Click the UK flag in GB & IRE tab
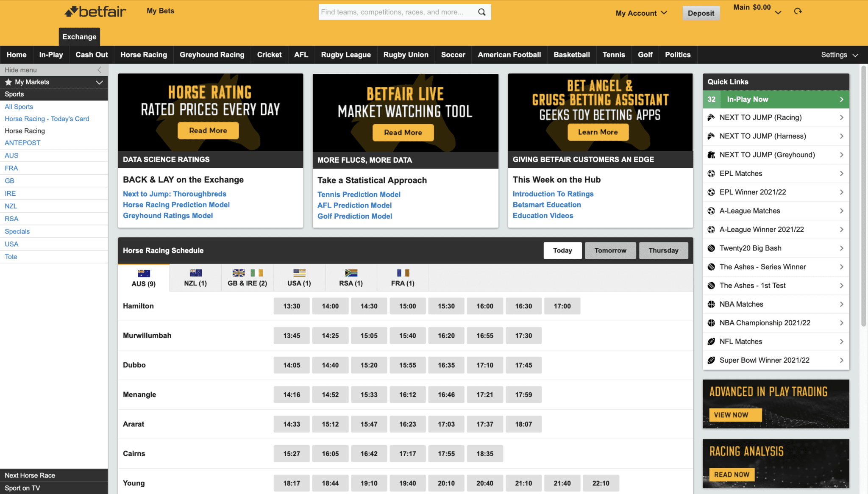Image resolution: width=868 pixels, height=494 pixels. (x=239, y=273)
